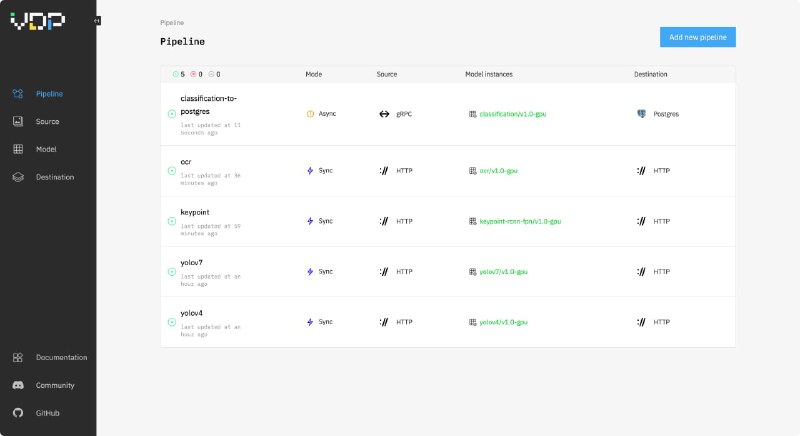Click the gRPC source arrows icon
Screen dimensions: 800x436
coord(383,114)
